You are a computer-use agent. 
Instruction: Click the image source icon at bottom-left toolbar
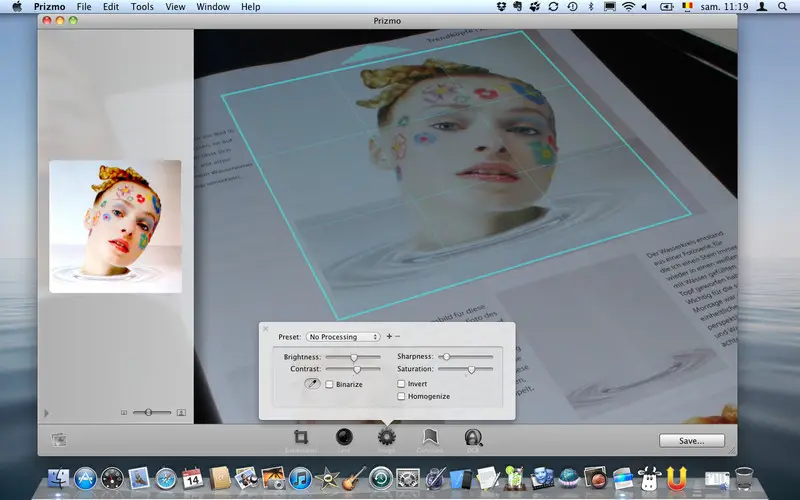pyautogui.click(x=59, y=440)
